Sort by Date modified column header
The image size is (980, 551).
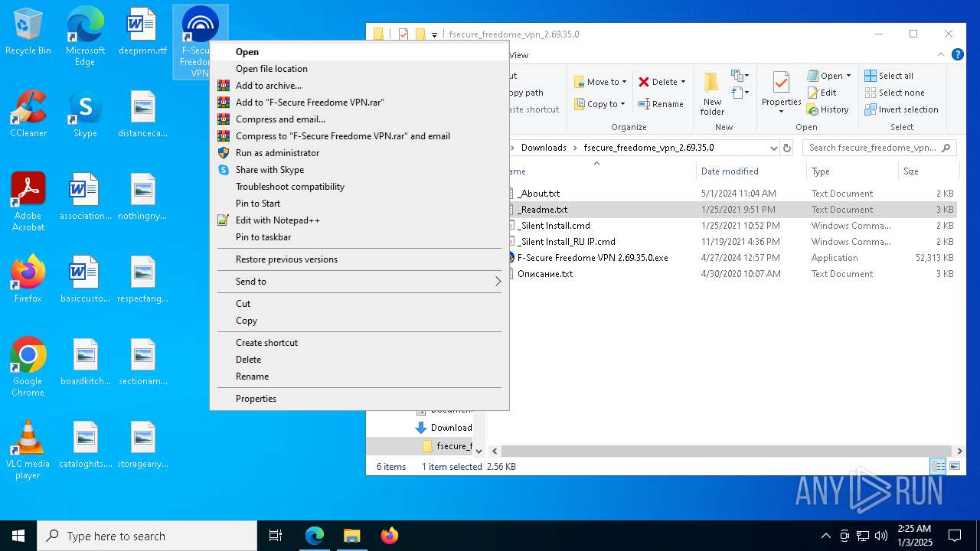click(751, 171)
